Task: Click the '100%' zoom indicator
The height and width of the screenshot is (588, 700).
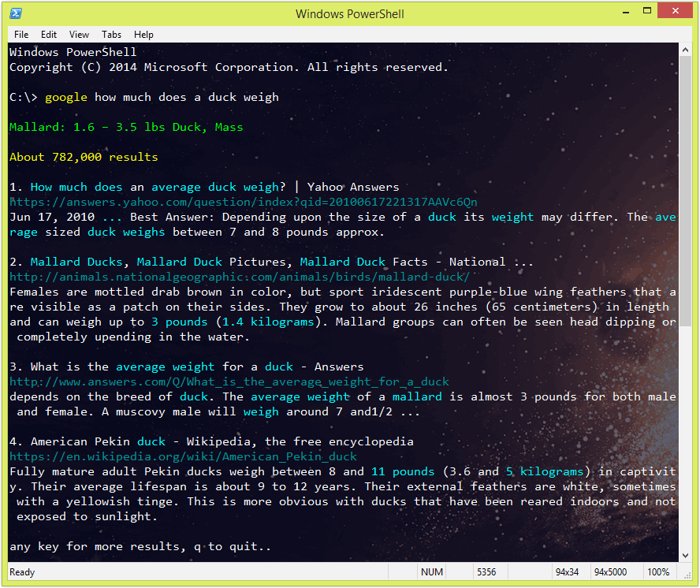Action: click(x=658, y=572)
